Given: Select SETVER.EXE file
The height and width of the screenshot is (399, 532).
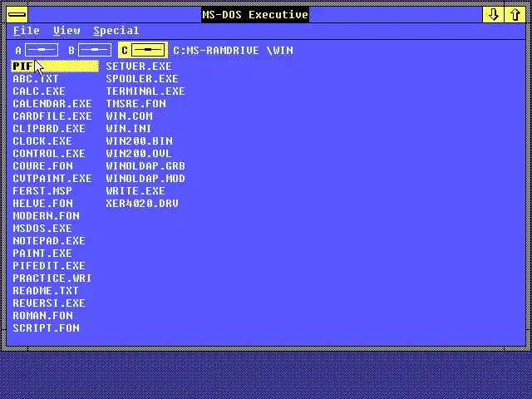Looking at the screenshot, I should tap(139, 66).
